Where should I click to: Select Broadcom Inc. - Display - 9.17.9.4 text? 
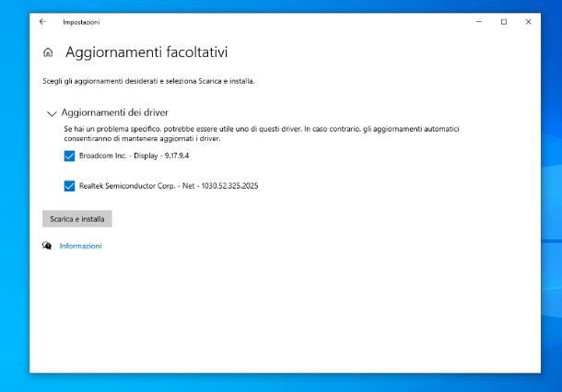[x=134, y=156]
